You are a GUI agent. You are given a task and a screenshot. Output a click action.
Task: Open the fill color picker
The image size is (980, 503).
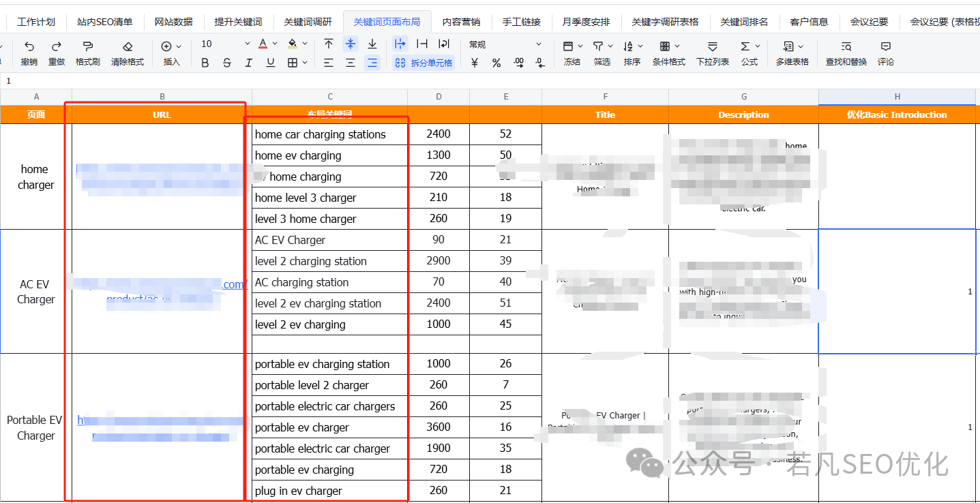pos(293,44)
